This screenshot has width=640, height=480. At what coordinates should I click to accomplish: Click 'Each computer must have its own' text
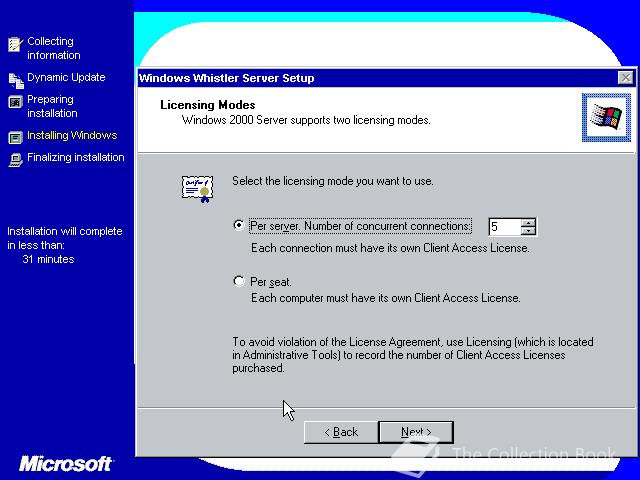[331, 298]
